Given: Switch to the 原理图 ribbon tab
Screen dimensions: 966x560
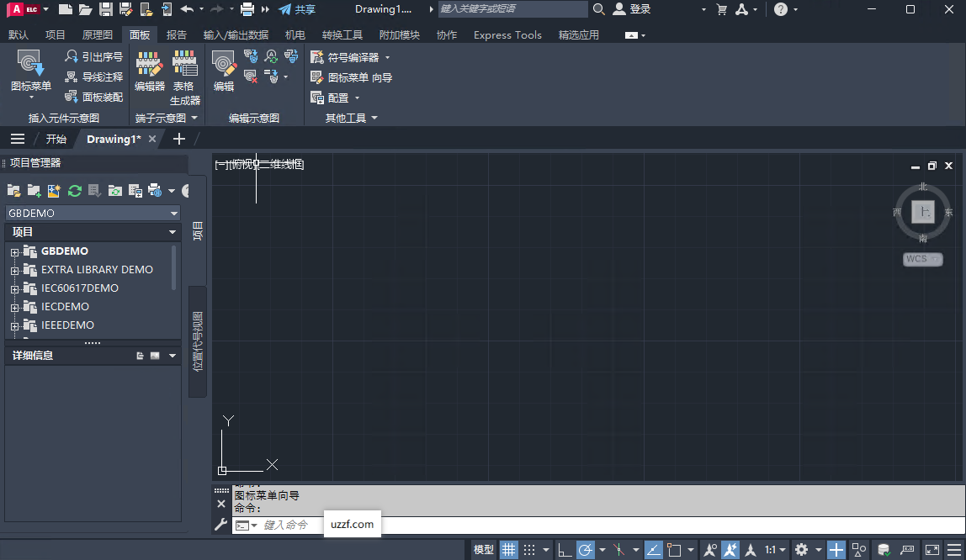Looking at the screenshot, I should point(97,34).
